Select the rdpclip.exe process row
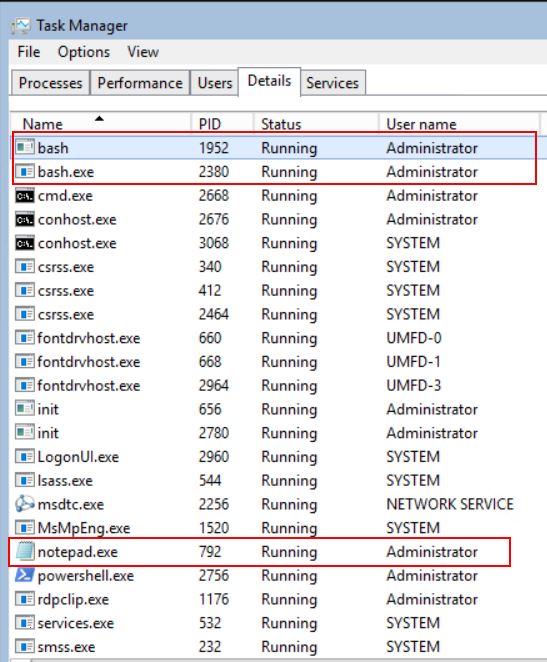The image size is (547, 662). 274,599
